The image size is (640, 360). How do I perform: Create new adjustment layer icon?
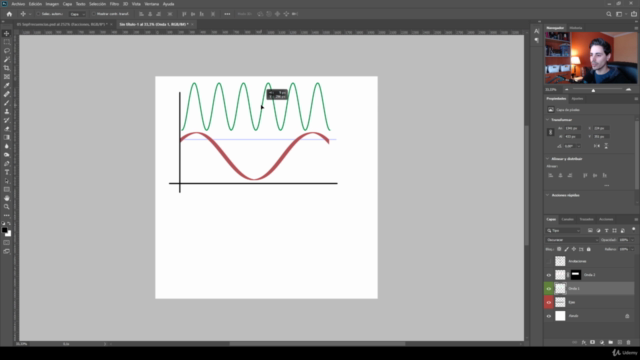(x=602, y=342)
